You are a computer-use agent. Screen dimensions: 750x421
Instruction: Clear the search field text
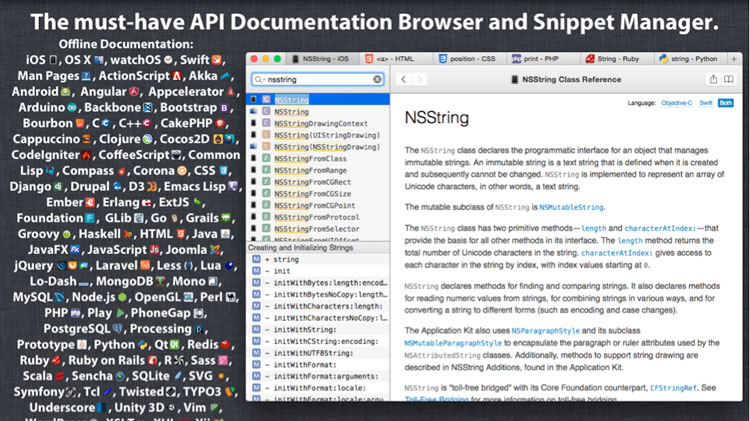click(x=377, y=79)
